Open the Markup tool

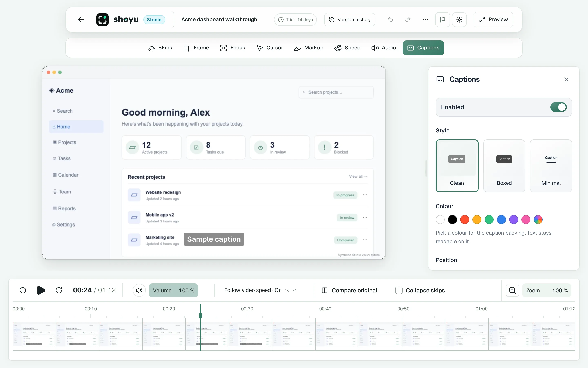308,48
